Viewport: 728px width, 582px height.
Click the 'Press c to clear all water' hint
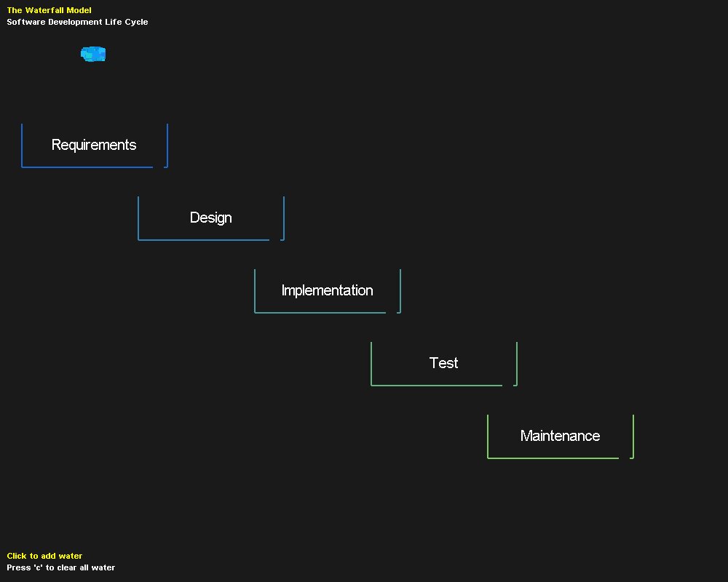[x=60, y=567]
